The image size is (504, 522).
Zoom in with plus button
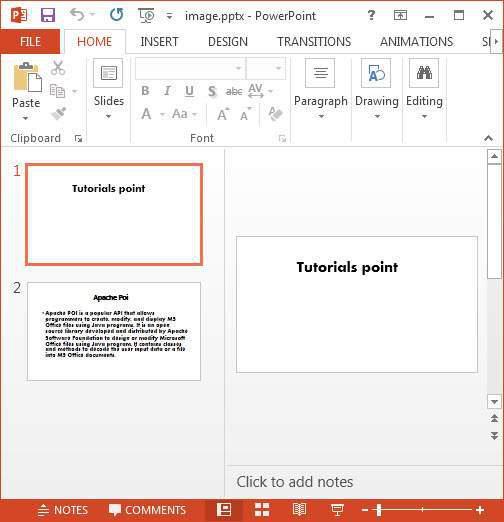click(x=480, y=510)
